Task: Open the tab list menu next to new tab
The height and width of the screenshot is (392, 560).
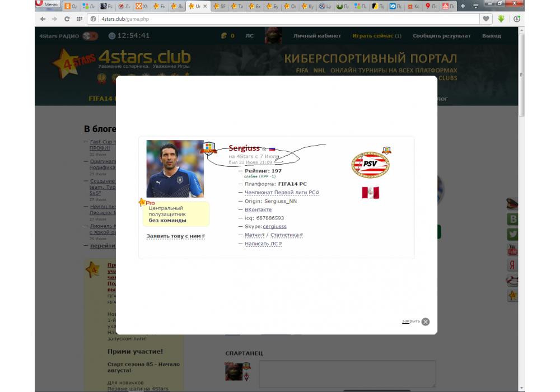Action: point(475,6)
